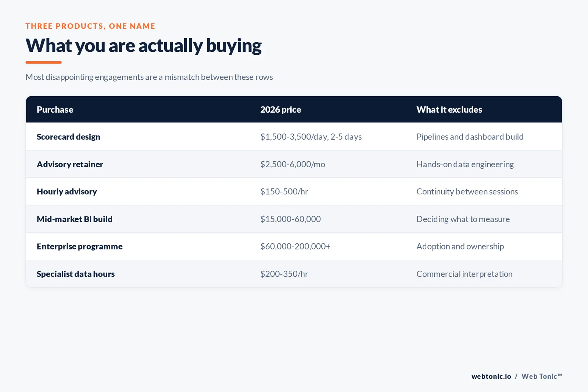Click the '2026 price' column header
588x392 pixels.
[x=281, y=109]
